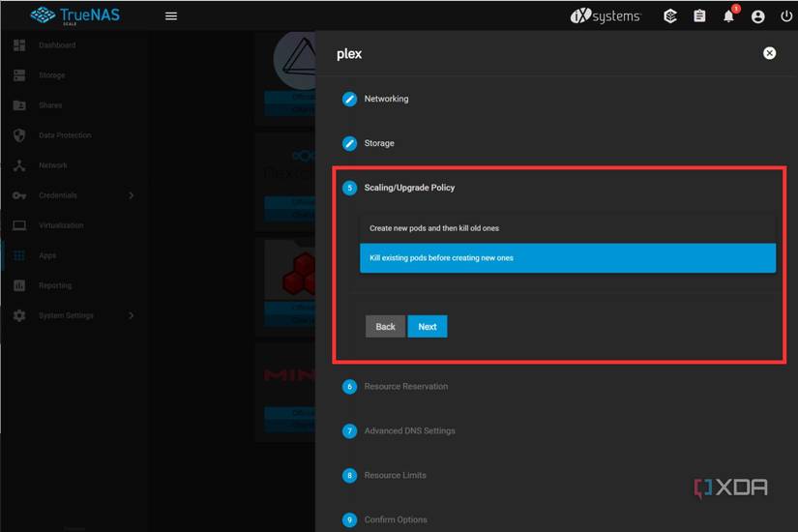The width and height of the screenshot is (798, 532).
Task: Click the Next button
Action: click(x=428, y=326)
